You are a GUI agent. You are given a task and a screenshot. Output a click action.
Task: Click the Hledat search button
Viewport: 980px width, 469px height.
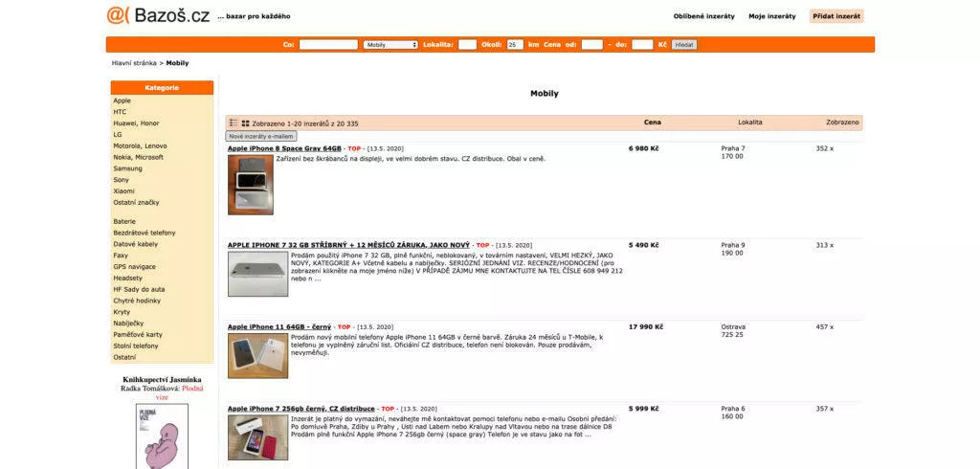(684, 44)
